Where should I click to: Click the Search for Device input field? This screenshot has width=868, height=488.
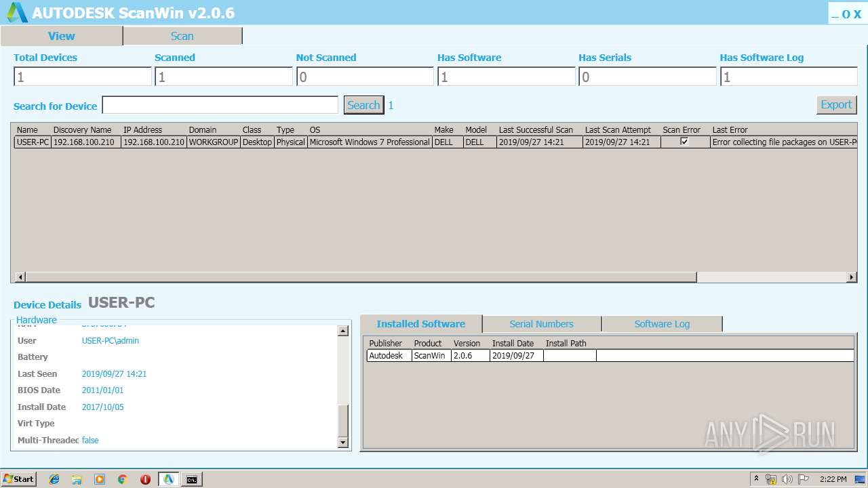pyautogui.click(x=220, y=105)
